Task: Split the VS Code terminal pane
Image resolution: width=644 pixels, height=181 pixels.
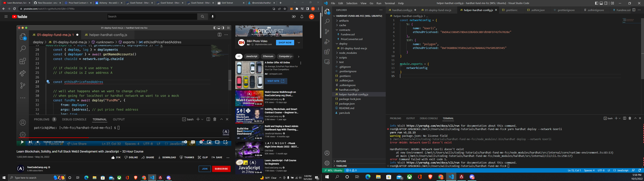Action: click(x=625, y=118)
